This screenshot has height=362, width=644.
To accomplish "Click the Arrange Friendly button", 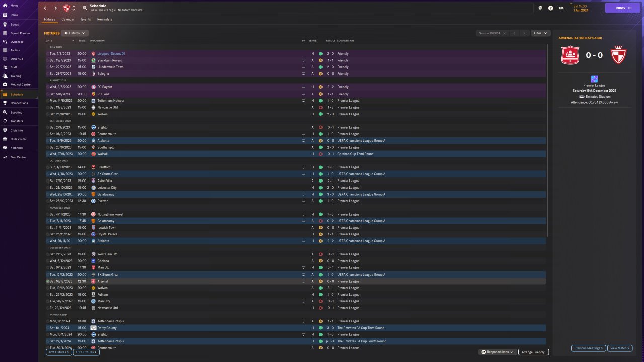I will tap(533, 352).
